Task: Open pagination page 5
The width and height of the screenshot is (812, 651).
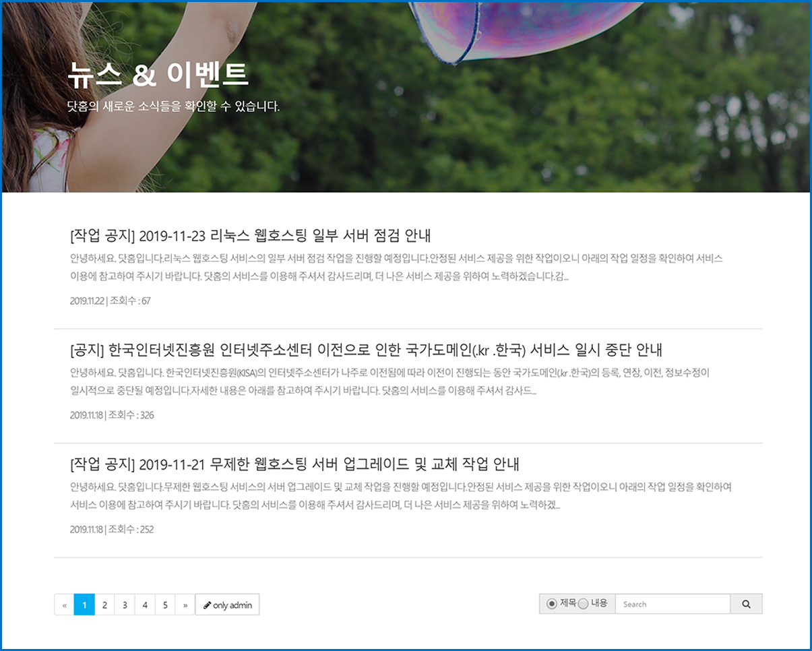Action: coord(165,604)
